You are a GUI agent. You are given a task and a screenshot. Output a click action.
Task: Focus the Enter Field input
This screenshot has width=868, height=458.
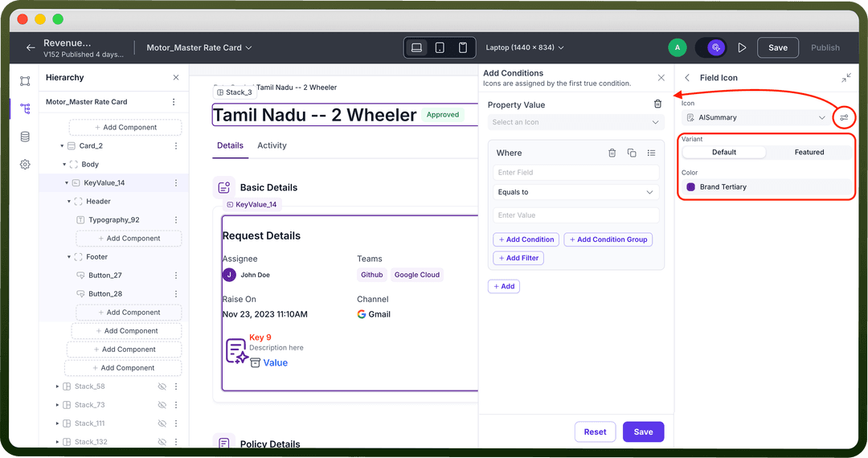575,173
